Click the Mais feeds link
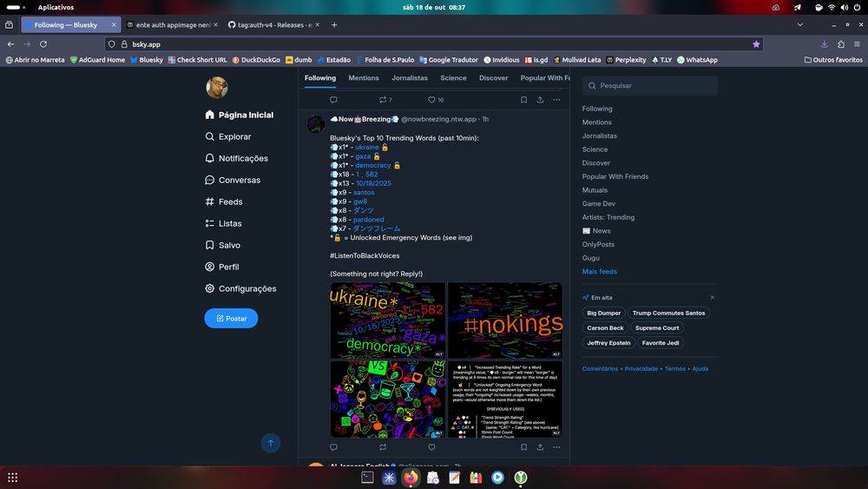Viewport: 868px width, 489px height. 600,271
